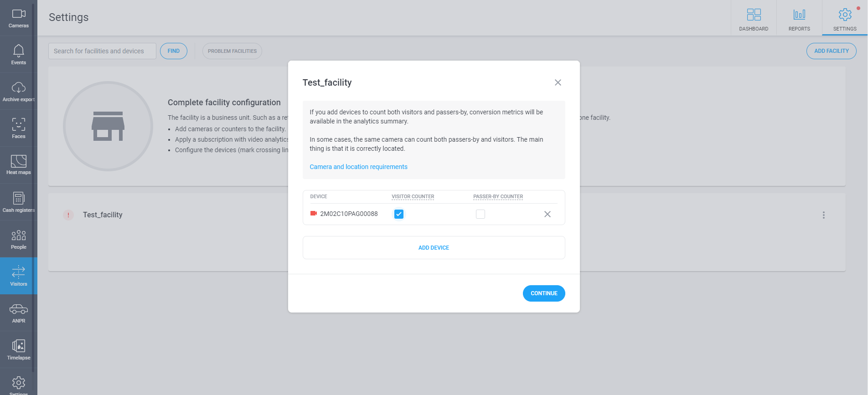Uncheck the Visitor counter checkbox
Viewport: 868px width, 395px height.
pyautogui.click(x=399, y=214)
